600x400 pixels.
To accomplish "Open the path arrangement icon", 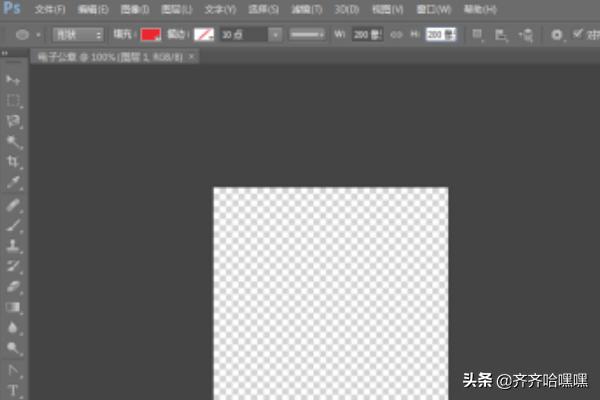I will click(x=526, y=35).
